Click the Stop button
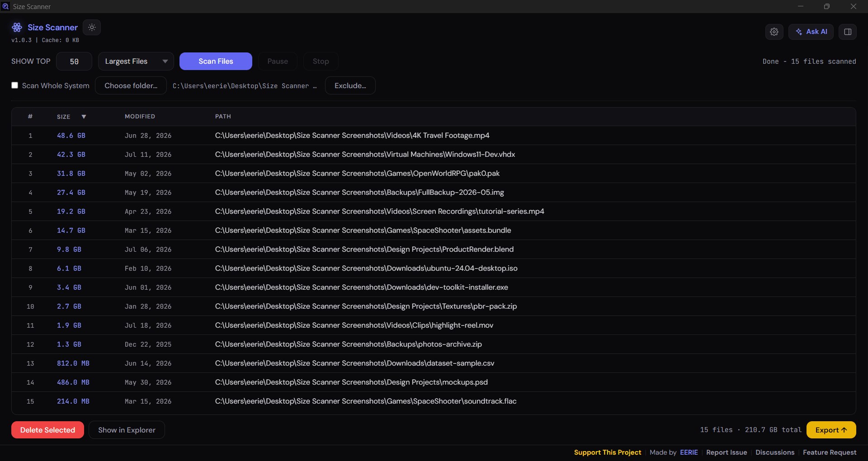The height and width of the screenshot is (461, 868). point(321,61)
